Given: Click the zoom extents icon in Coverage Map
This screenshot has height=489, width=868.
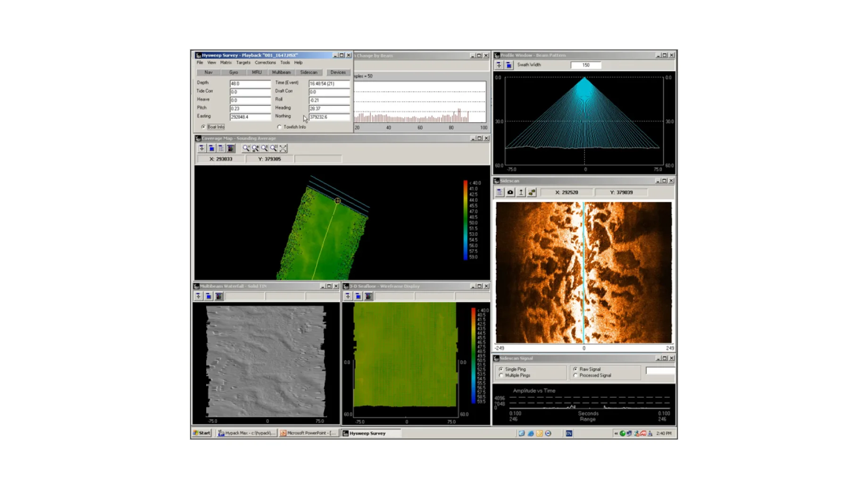Looking at the screenshot, I should click(283, 148).
